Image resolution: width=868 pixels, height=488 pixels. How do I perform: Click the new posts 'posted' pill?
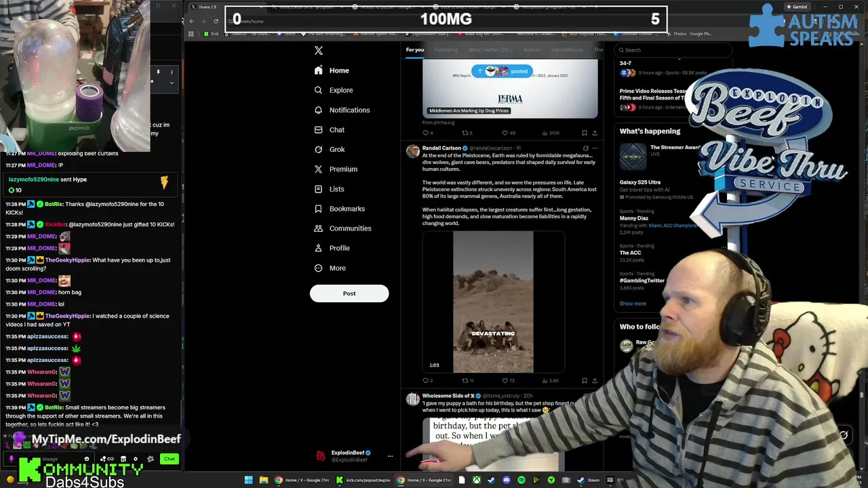point(502,71)
